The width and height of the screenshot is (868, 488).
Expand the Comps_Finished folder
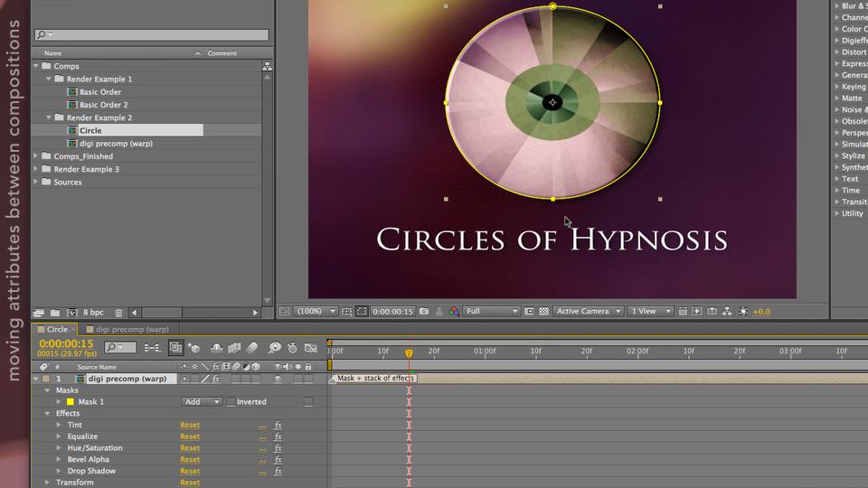[x=36, y=156]
